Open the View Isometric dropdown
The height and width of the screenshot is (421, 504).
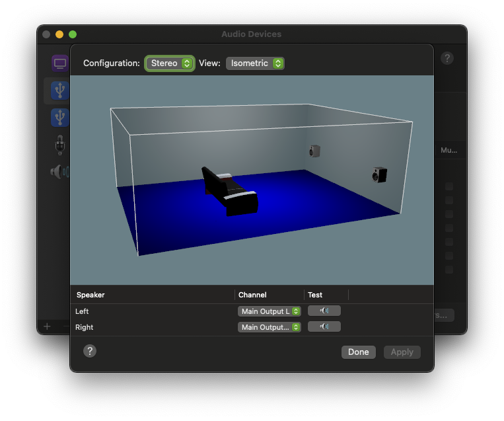(x=255, y=63)
